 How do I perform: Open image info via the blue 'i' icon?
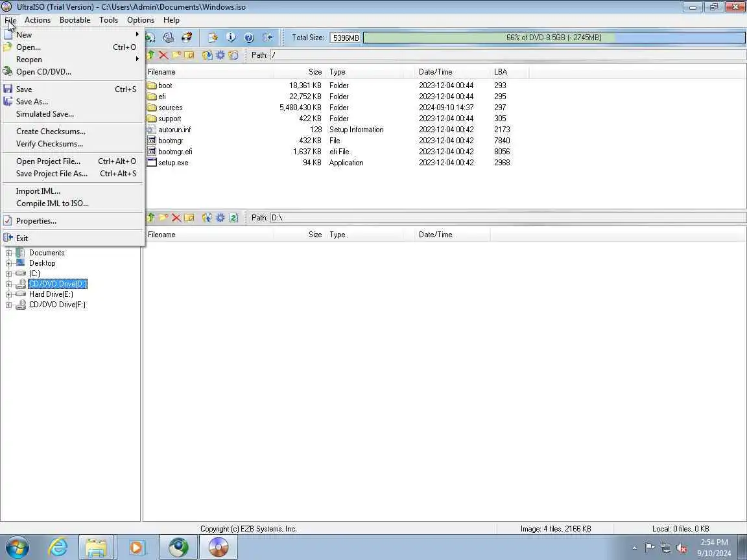point(231,38)
